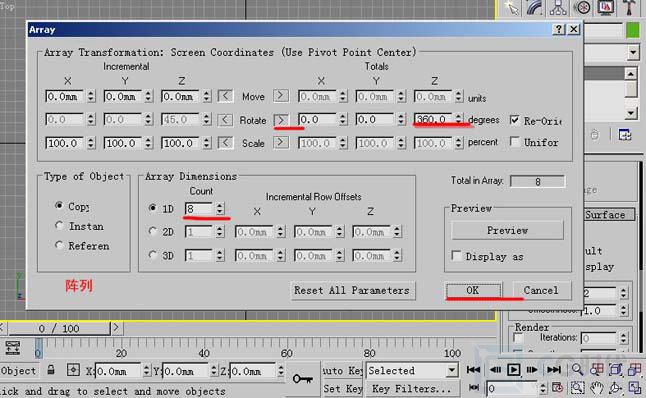Click the current frame number spinner
The height and width of the screenshot is (398, 646).
pos(543,388)
